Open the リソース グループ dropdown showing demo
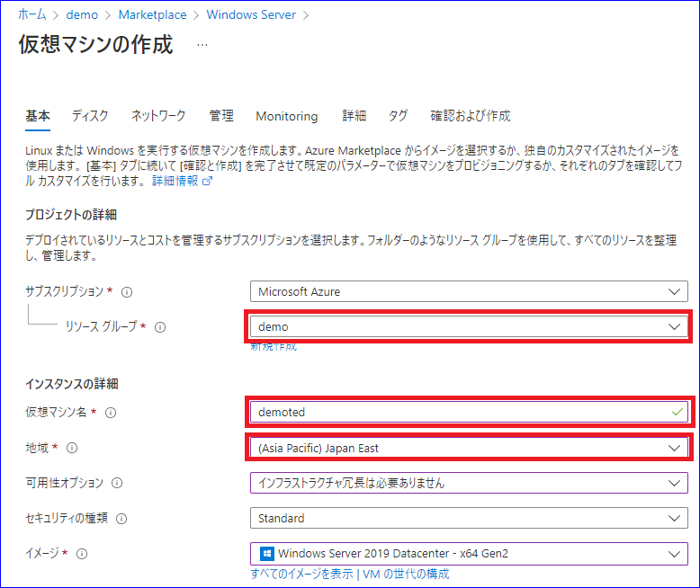This screenshot has height=588, width=700. [x=469, y=326]
